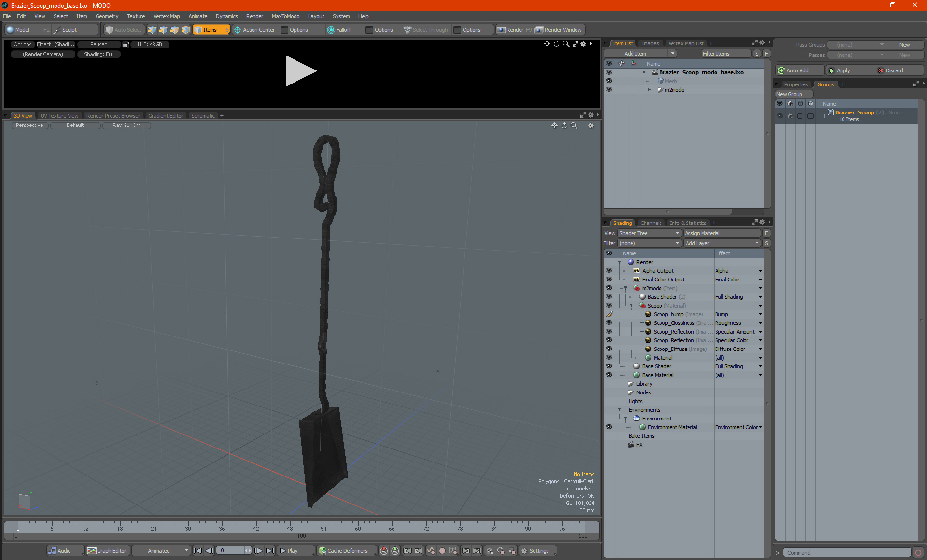Click the Apply button

pos(850,70)
